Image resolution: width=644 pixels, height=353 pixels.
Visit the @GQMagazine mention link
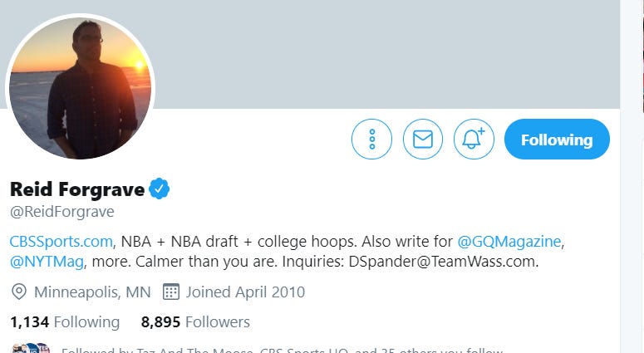[509, 242]
